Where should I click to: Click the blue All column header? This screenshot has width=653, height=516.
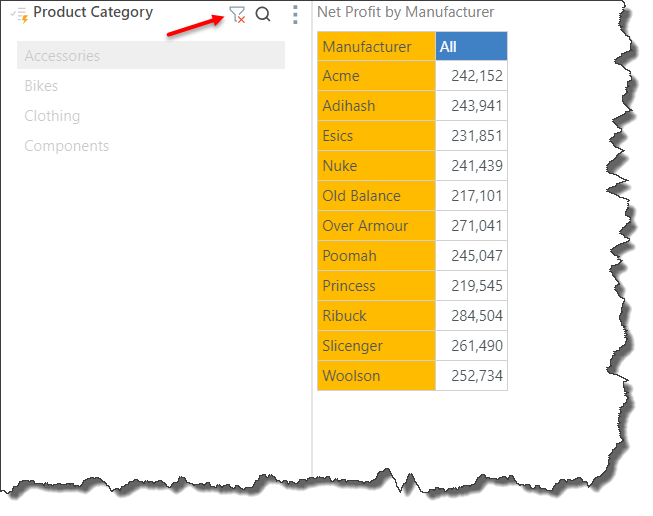click(x=471, y=46)
